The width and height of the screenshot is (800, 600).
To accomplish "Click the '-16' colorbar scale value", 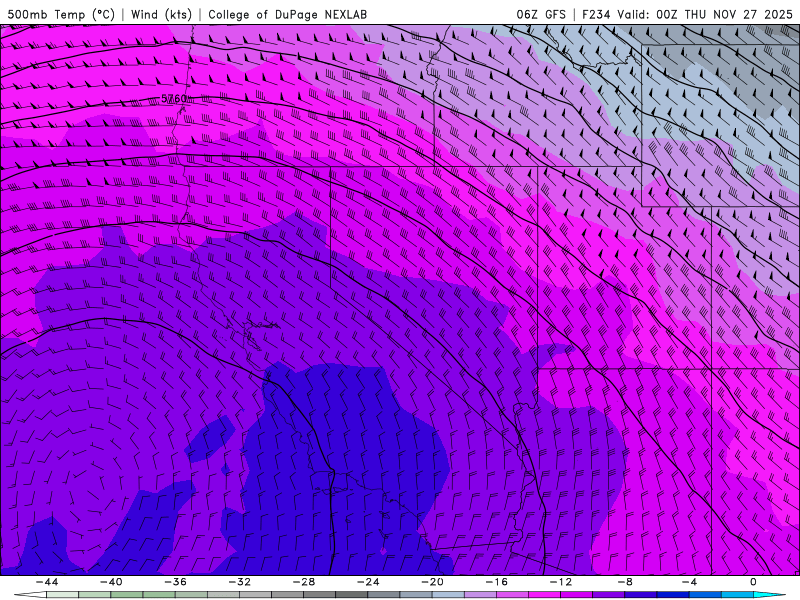I will point(496,582).
